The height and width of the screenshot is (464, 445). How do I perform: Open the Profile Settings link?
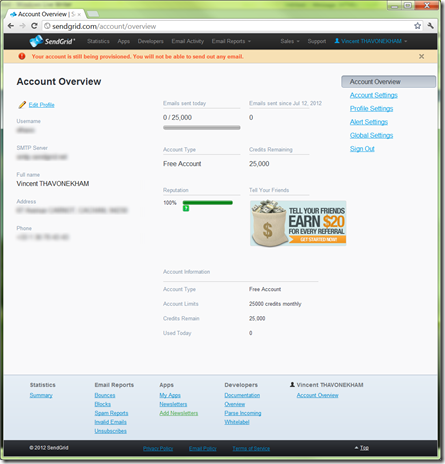pos(371,109)
